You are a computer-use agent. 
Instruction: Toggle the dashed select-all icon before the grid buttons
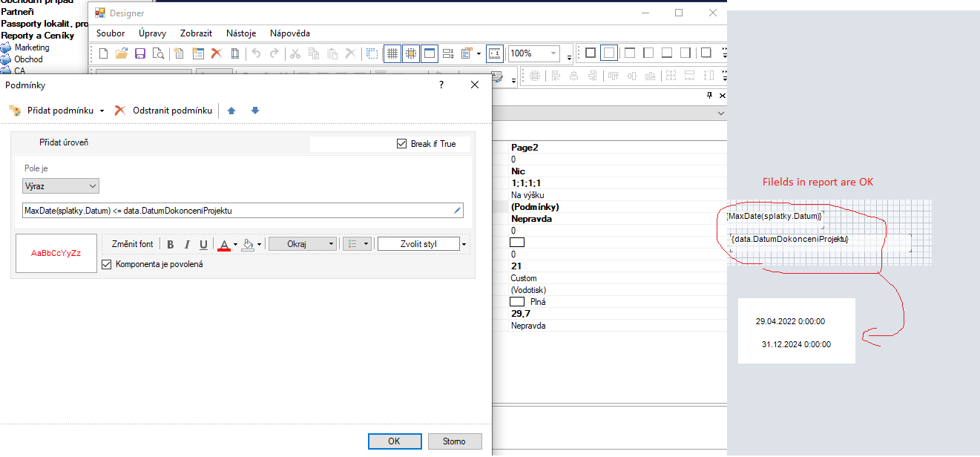coord(372,53)
